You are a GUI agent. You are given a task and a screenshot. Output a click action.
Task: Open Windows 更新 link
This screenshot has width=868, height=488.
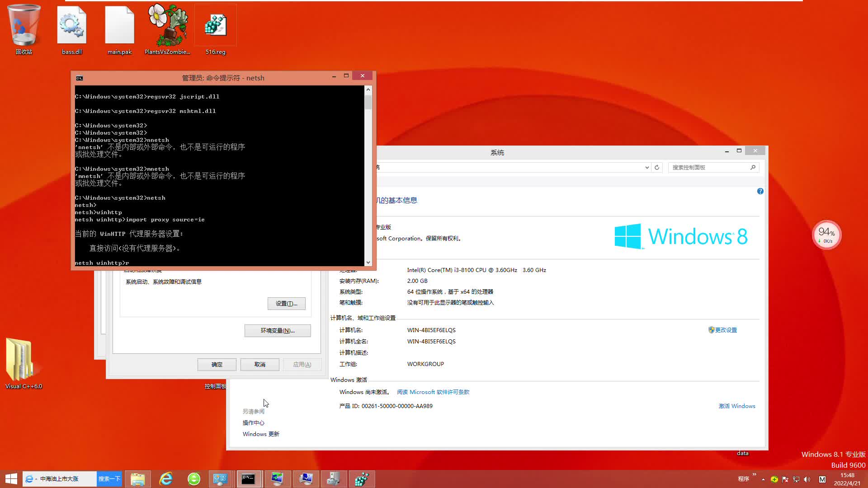pyautogui.click(x=261, y=434)
